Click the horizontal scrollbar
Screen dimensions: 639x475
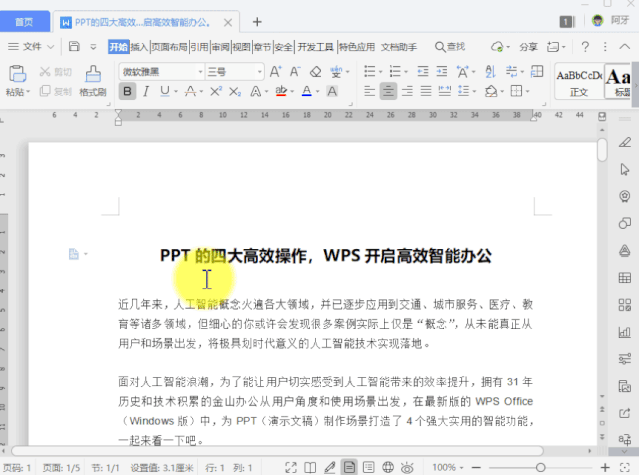point(277,451)
